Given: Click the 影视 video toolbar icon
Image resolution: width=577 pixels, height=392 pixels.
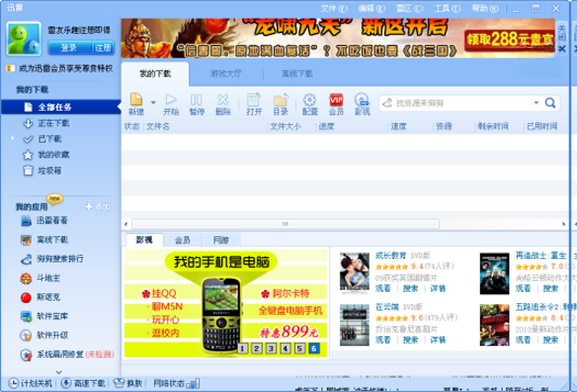Looking at the screenshot, I should coord(362,104).
